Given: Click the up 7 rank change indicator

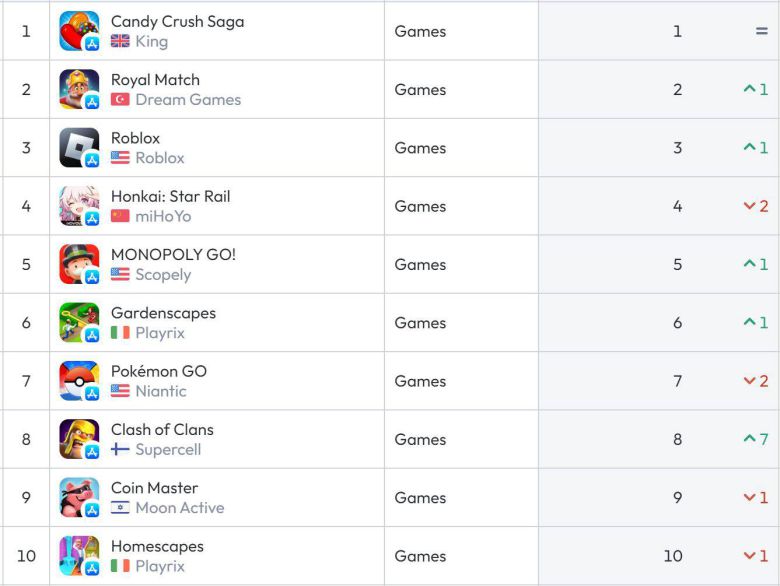Looking at the screenshot, I should click(x=755, y=439).
